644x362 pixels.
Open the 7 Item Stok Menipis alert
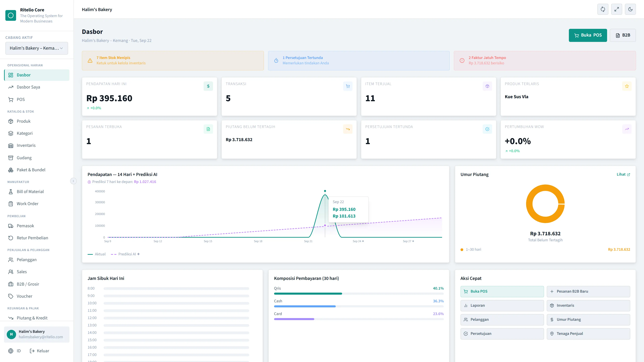[173, 61]
